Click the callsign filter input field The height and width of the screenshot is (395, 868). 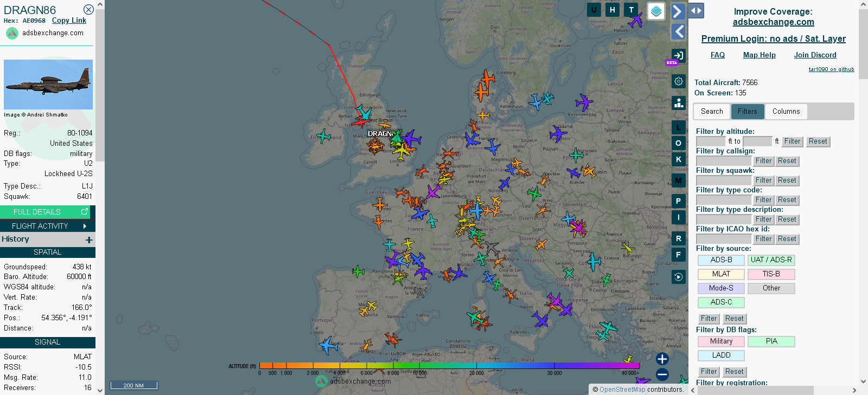click(x=724, y=161)
